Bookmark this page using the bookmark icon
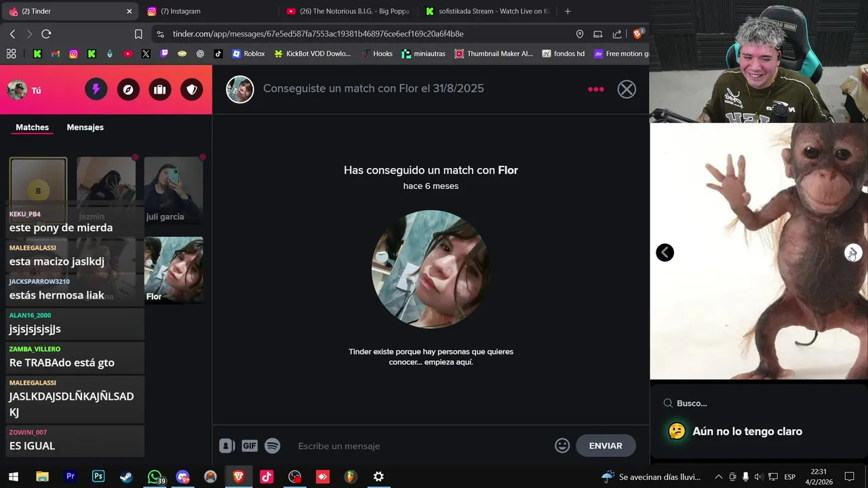The height and width of the screenshot is (488, 868). 138,34
